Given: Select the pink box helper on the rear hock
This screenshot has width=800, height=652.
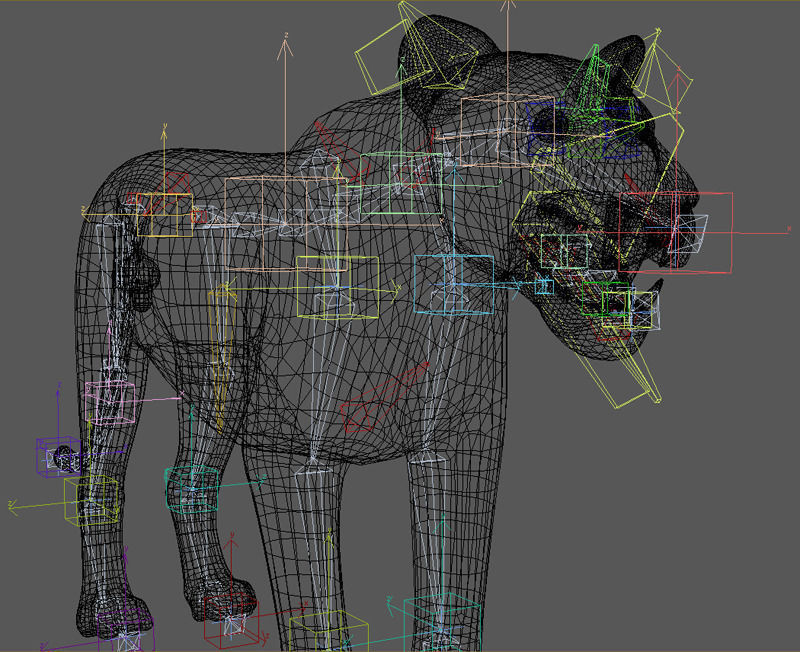Looking at the screenshot, I should [110, 402].
